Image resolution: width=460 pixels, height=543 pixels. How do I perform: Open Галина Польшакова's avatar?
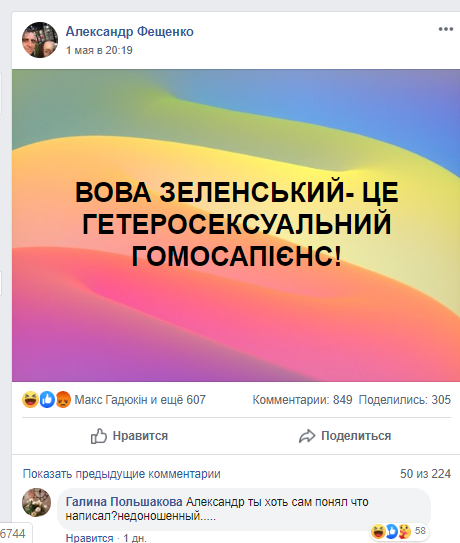[x=36, y=502]
